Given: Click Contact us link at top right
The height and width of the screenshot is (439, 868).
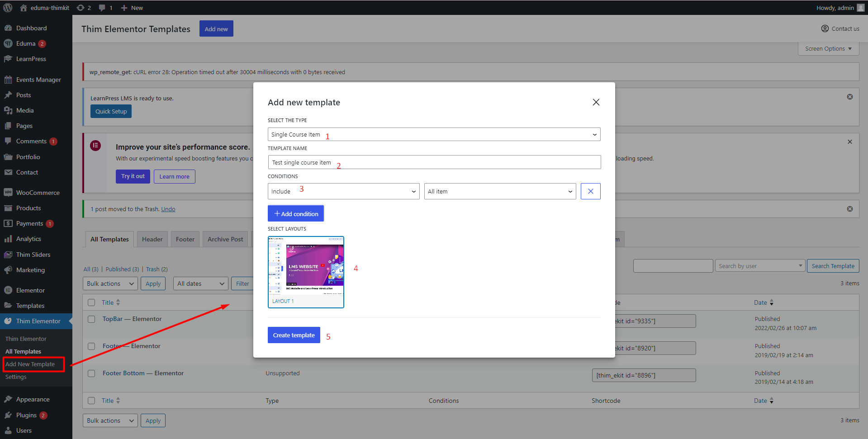Looking at the screenshot, I should (x=840, y=28).
